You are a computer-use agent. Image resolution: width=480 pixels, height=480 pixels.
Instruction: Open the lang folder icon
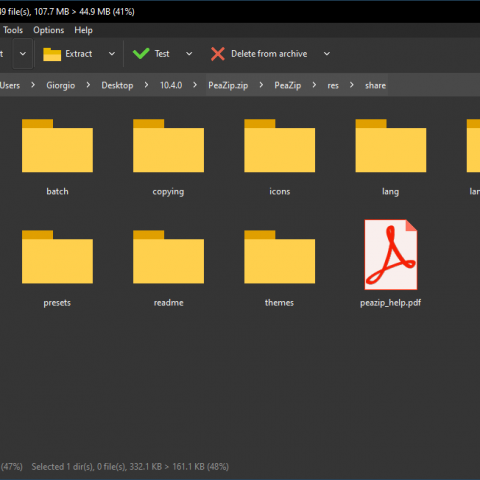point(391,146)
